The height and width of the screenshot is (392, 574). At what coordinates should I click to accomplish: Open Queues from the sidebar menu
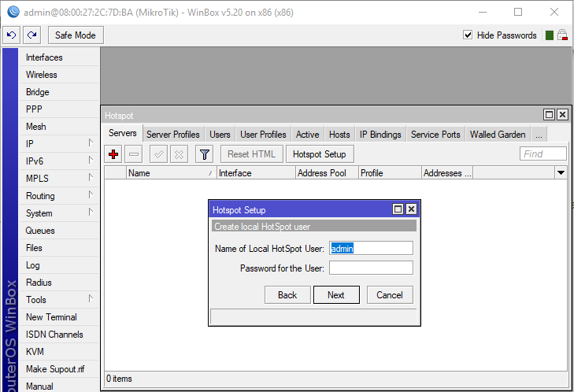tap(58, 231)
